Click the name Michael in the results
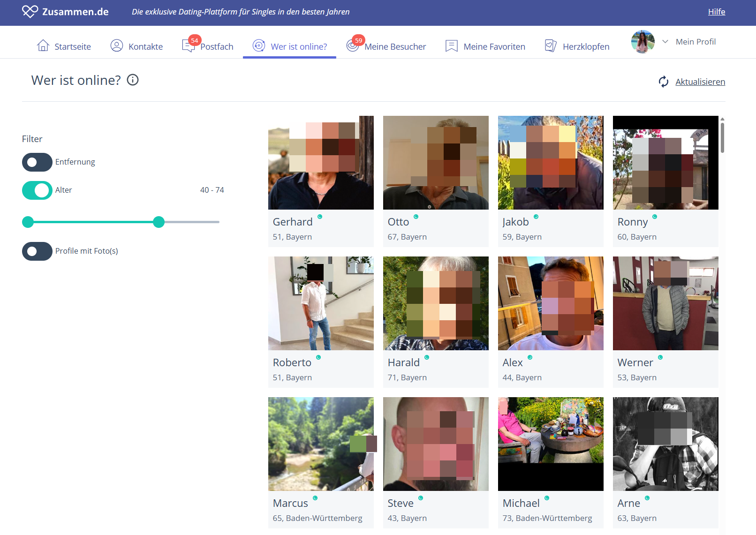 point(521,503)
